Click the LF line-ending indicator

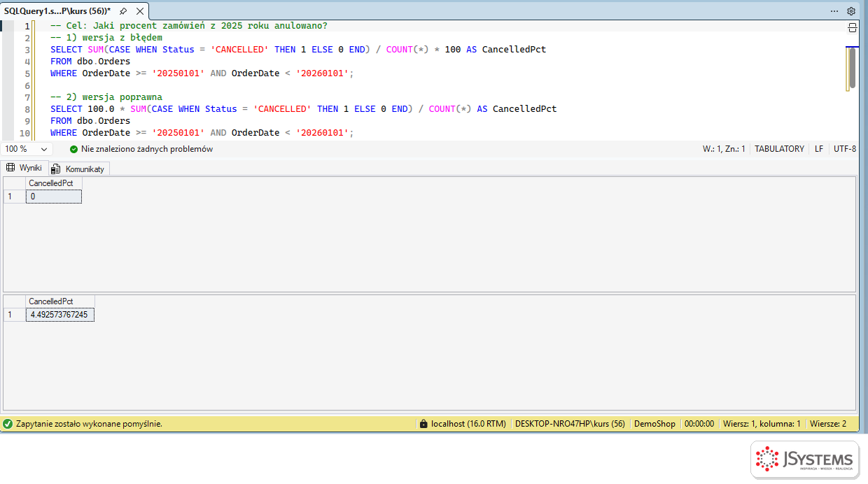(819, 149)
